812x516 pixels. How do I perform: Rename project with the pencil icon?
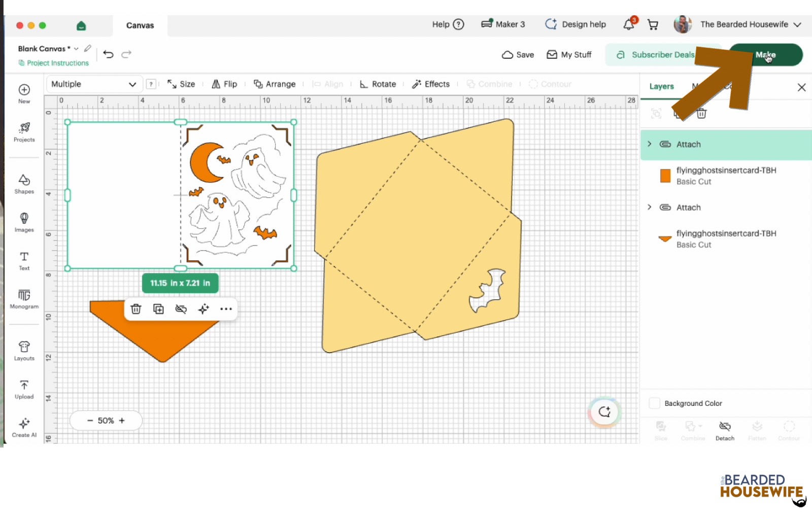coord(88,48)
